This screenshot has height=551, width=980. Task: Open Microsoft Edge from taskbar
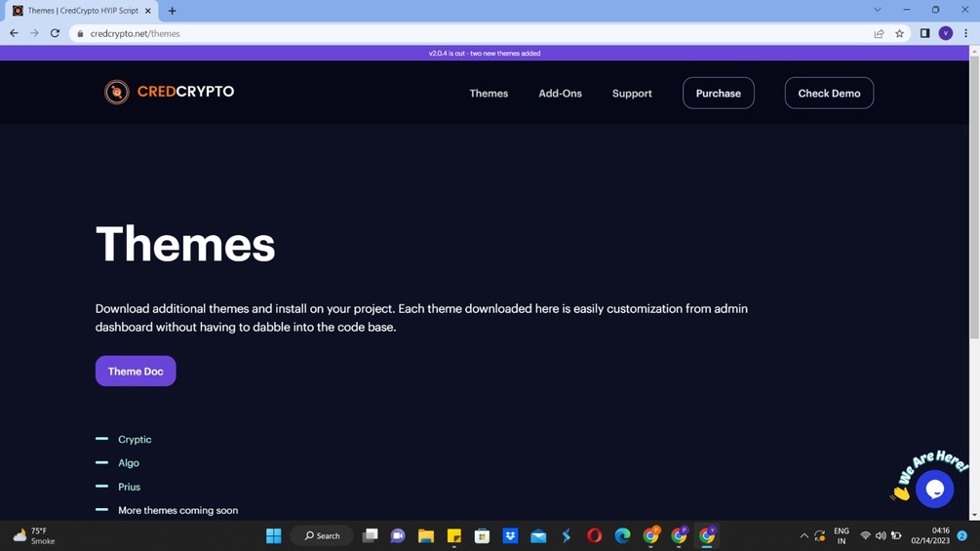[x=622, y=536]
